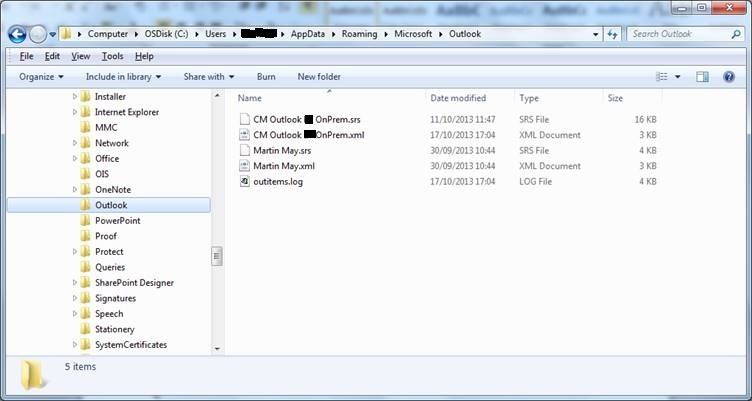Screen dimensions: 752x401
Task: Click the Burn button
Action: pos(266,77)
